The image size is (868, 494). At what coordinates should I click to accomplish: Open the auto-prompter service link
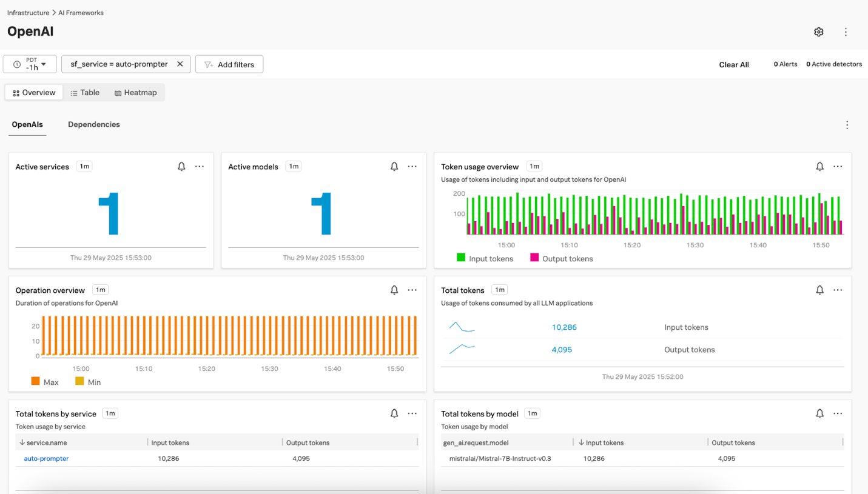click(46, 459)
